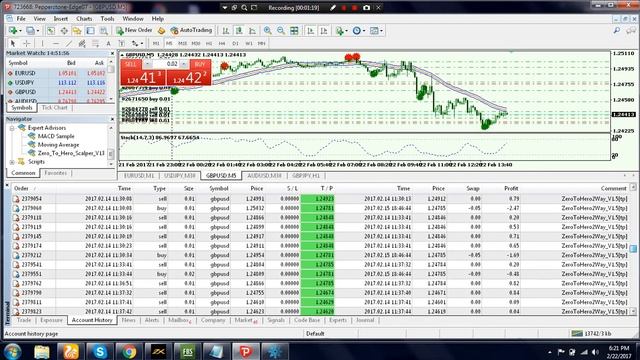Screen dimensions: 640x360
Task: Sort history by Profit column
Action: (x=511, y=189)
